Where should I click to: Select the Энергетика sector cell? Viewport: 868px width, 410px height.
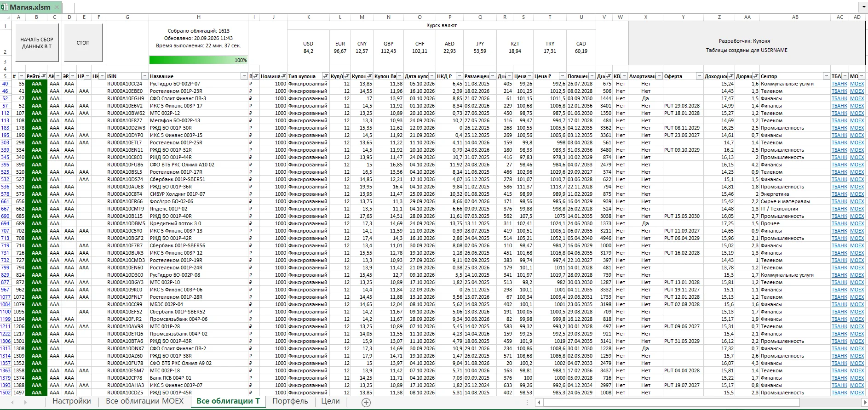(795, 194)
